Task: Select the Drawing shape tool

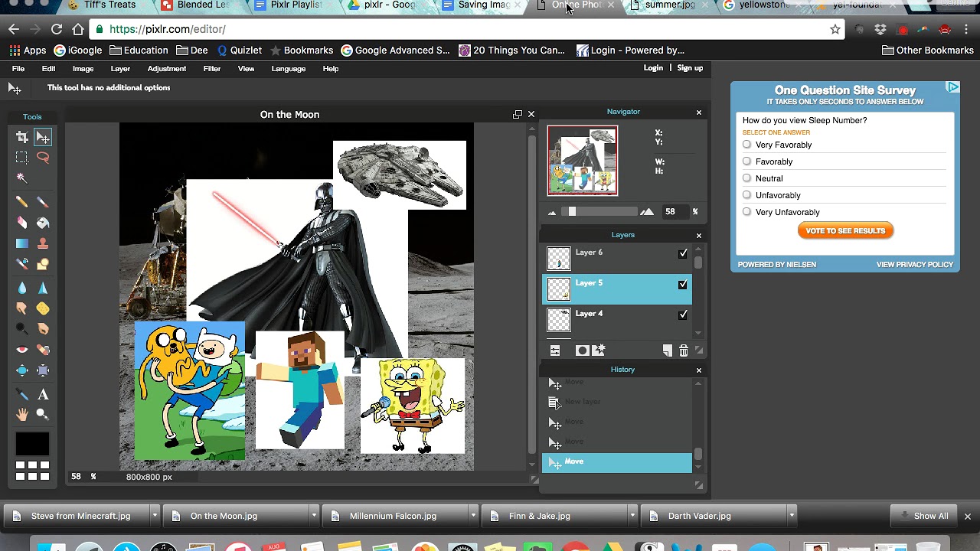Action: pos(43,264)
